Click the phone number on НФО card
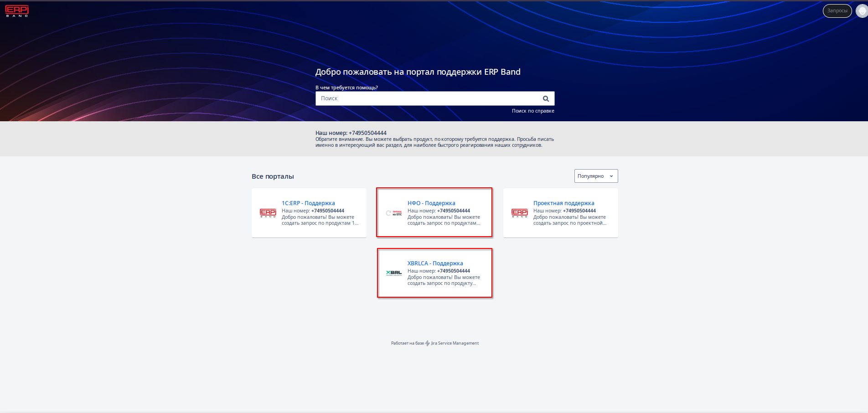This screenshot has width=868, height=413. 453,211
